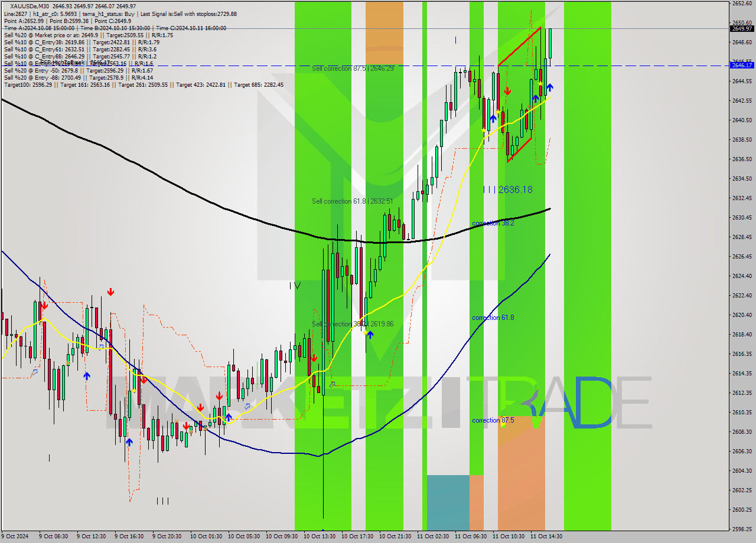This screenshot has height=543, width=756.
Task: Click the '11 Oct 14:30' time label
Action: (x=546, y=537)
